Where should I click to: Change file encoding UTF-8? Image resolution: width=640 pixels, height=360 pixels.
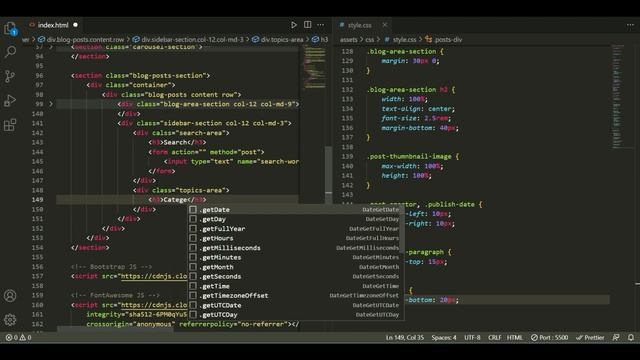coord(472,338)
